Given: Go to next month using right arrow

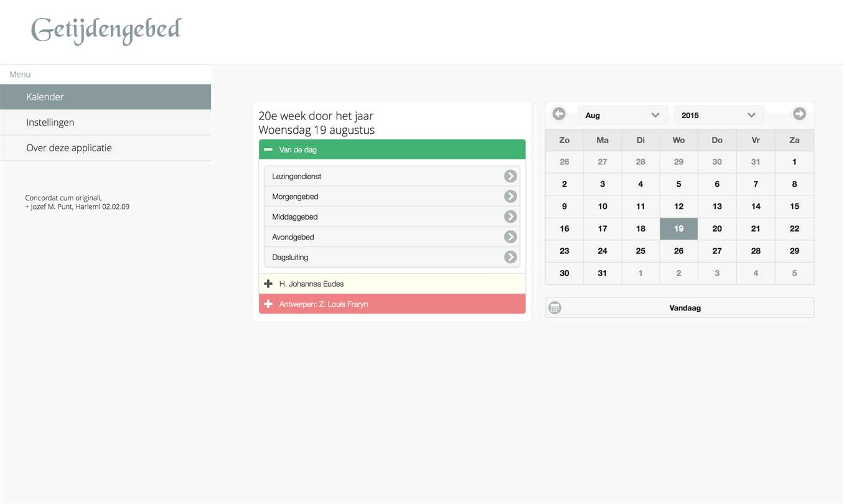Looking at the screenshot, I should click(799, 114).
